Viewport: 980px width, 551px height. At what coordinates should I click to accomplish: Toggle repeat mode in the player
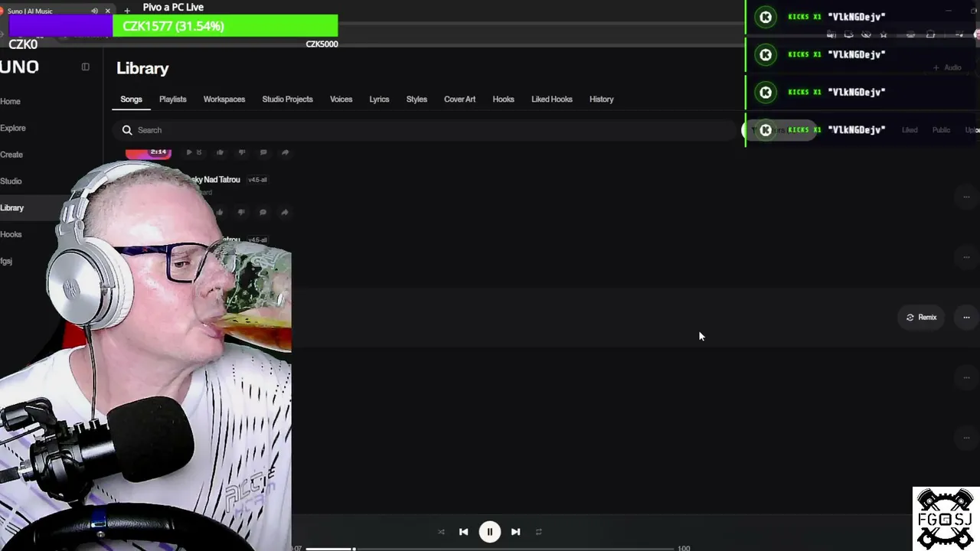click(539, 532)
